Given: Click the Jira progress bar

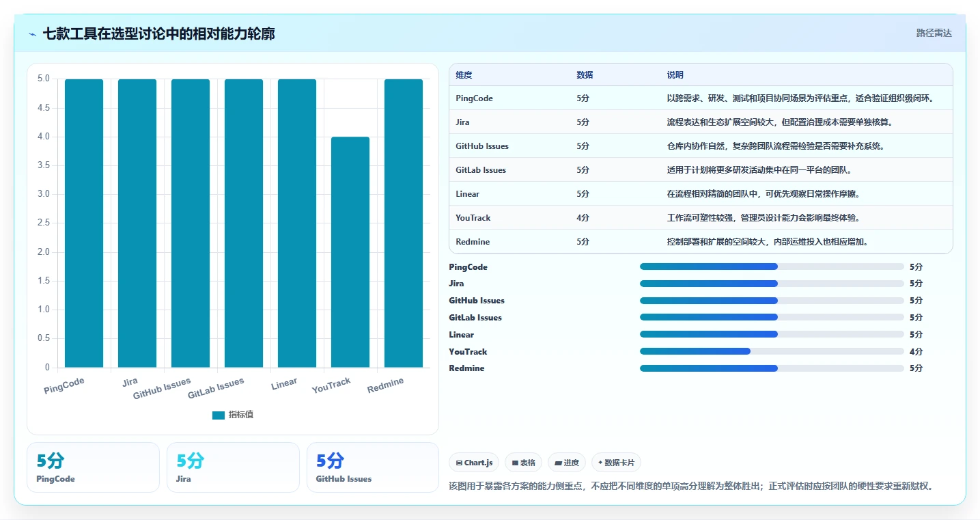Looking at the screenshot, I should click(x=772, y=284).
